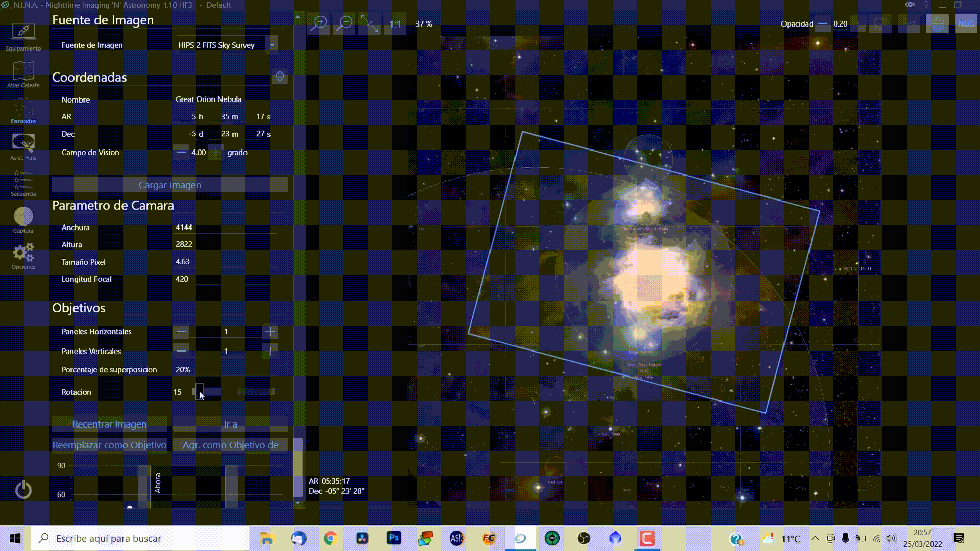Decrease Opacidad with minus button
This screenshot has width=980, height=551.
(x=822, y=24)
